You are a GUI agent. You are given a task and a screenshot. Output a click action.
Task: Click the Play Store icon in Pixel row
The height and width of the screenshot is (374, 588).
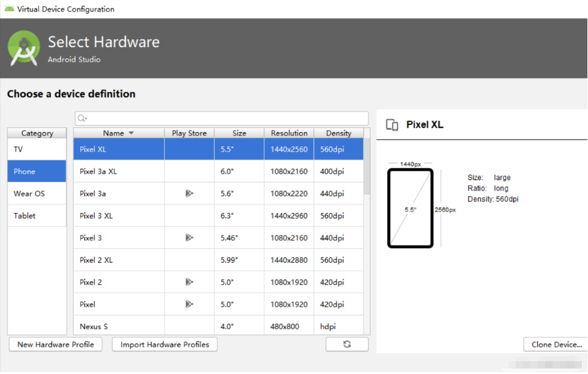189,304
